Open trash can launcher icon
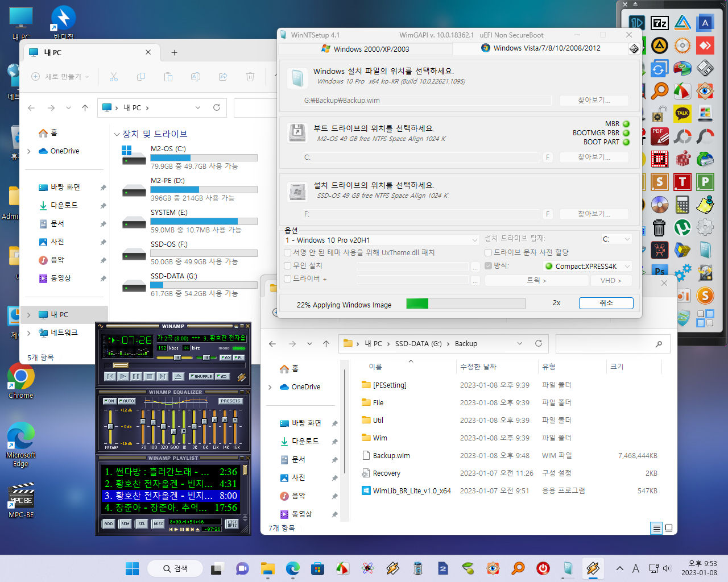The image size is (728, 582). click(x=659, y=227)
